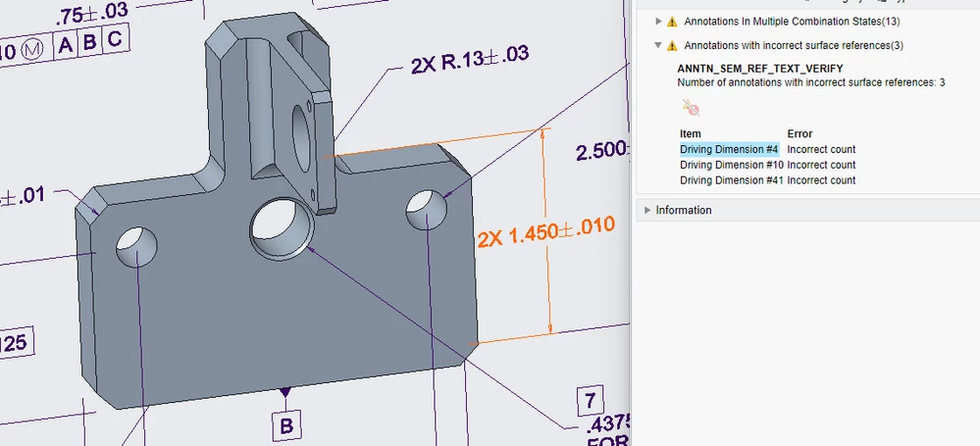
Task: Click warning icon beside Annotations with incorrect surface references
Action: [x=672, y=46]
